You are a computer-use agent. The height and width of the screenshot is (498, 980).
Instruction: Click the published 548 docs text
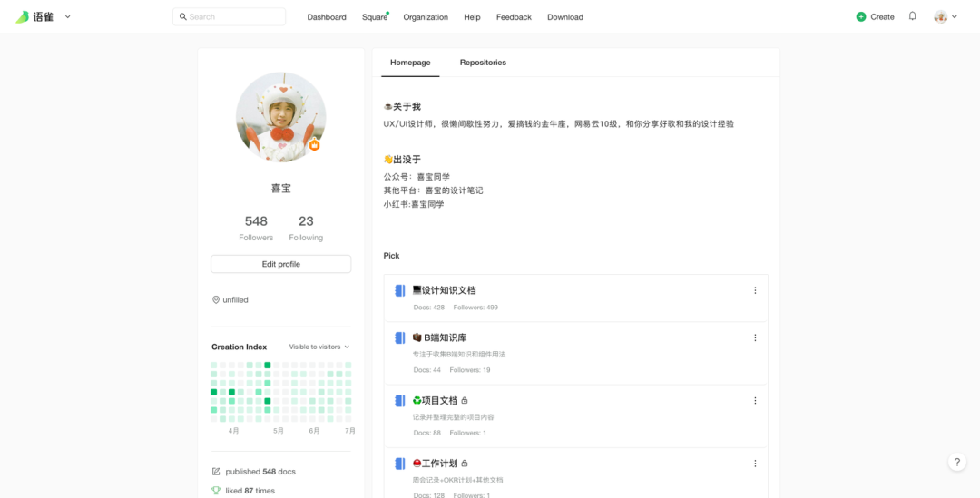260,471
